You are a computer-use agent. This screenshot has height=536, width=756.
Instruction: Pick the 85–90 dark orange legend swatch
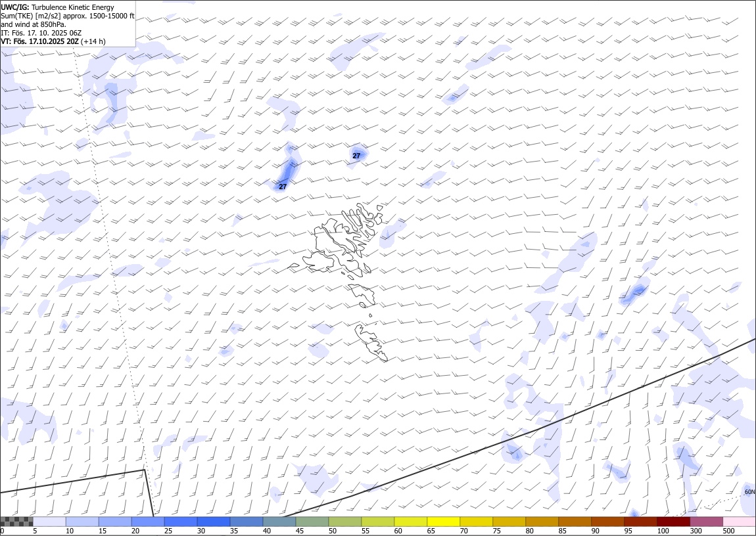pos(575,522)
